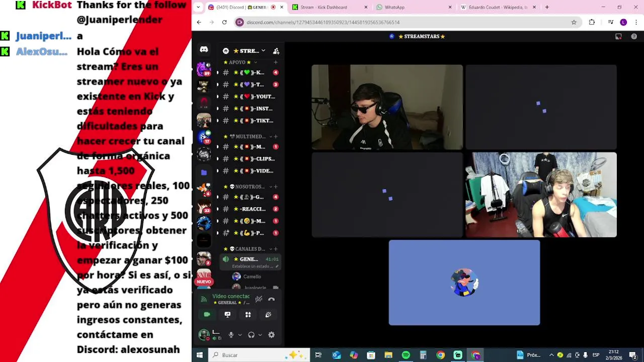The image size is (644, 362).
Task: Open Discord direct messages home icon
Action: pos(204,49)
